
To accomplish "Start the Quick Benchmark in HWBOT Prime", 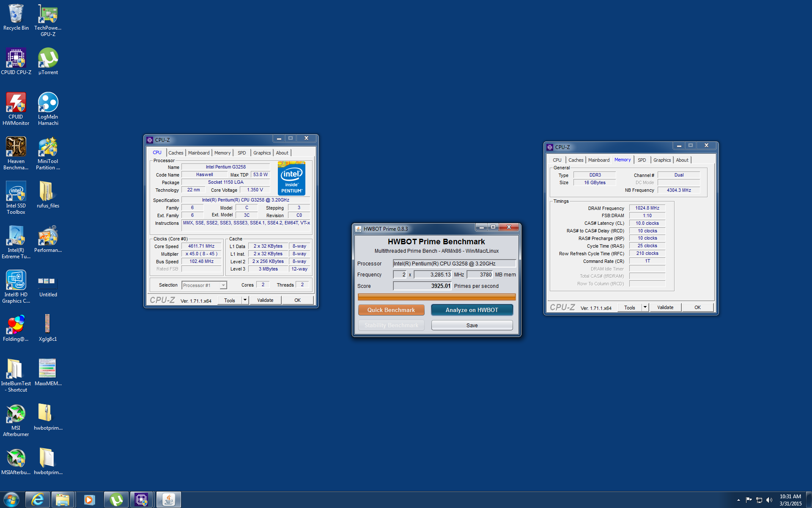I will [x=391, y=310].
